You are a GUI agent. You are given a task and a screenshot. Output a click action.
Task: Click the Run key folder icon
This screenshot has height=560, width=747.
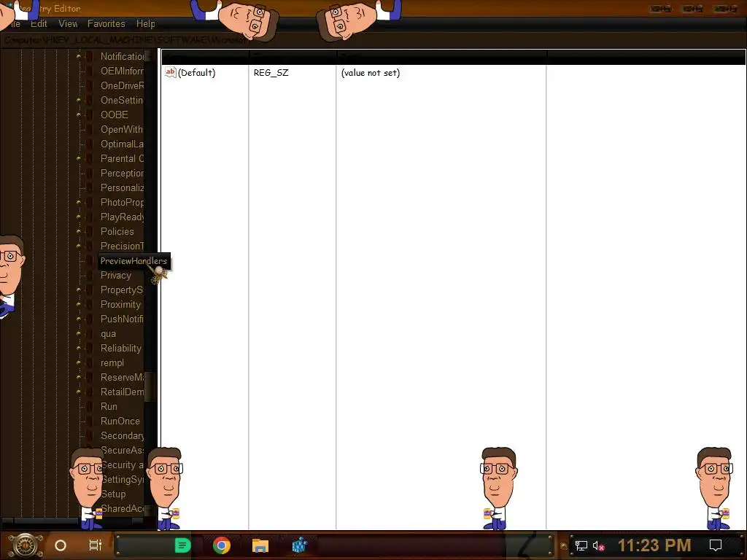[90, 407]
